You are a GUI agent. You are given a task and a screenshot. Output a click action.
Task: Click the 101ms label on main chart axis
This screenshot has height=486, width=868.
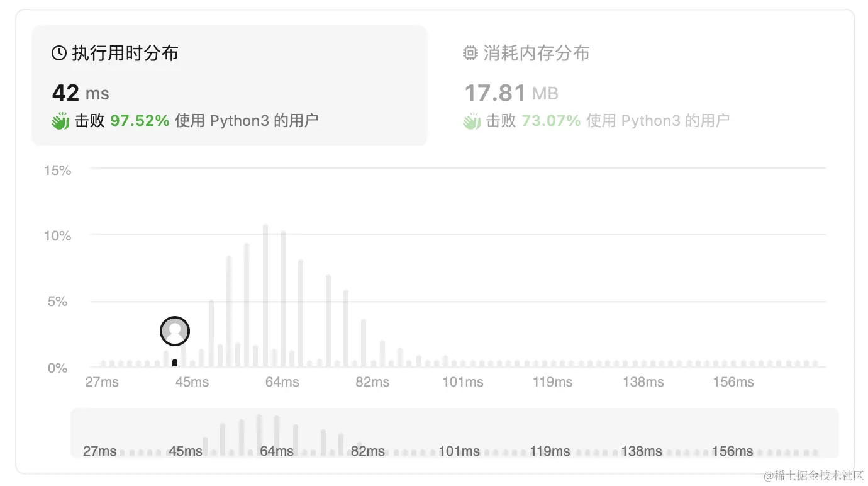[463, 382]
